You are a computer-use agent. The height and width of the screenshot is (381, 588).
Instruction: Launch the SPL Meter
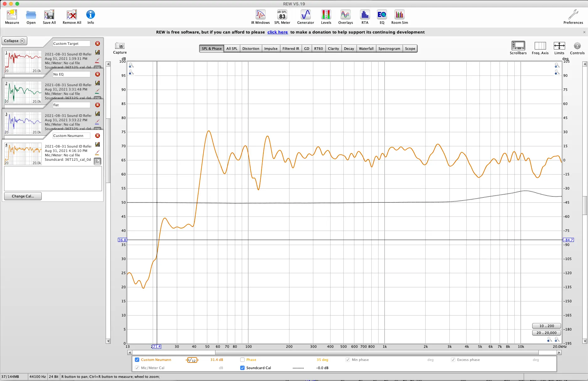tap(282, 17)
